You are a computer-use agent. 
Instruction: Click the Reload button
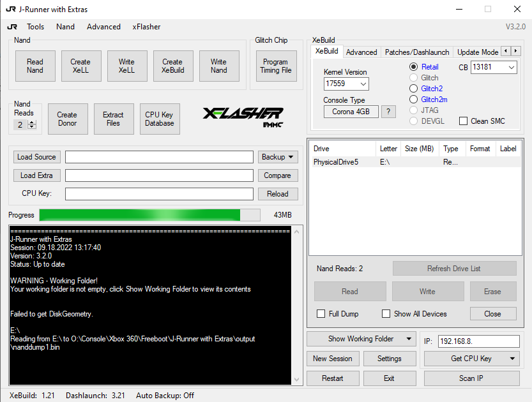click(x=278, y=194)
